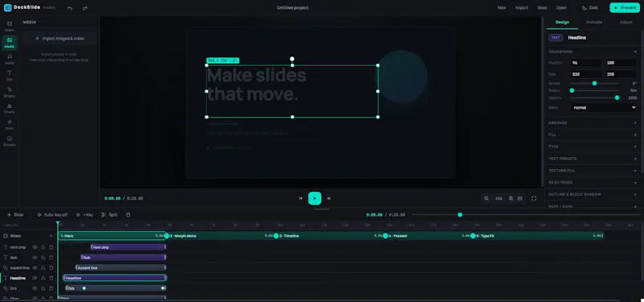This screenshot has height=302, width=644.
Task: Expand the 3D Extrude section
Action: (x=592, y=183)
